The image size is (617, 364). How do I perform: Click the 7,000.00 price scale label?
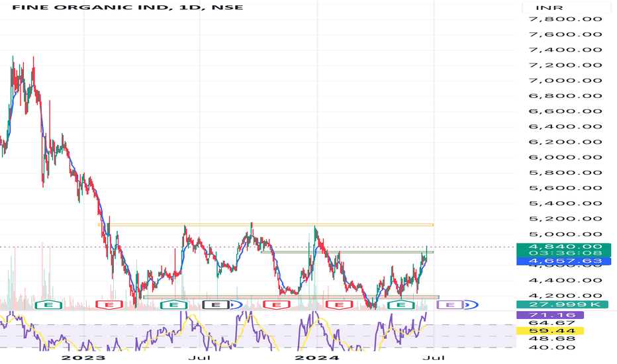point(565,80)
